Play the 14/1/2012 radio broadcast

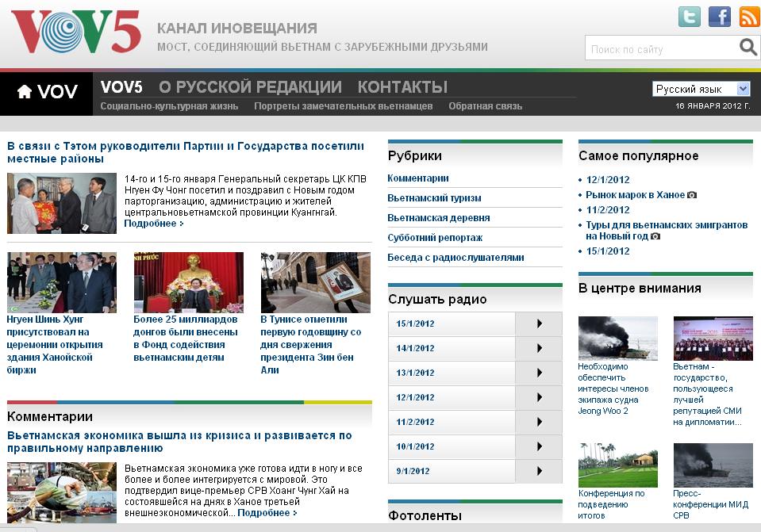click(539, 348)
